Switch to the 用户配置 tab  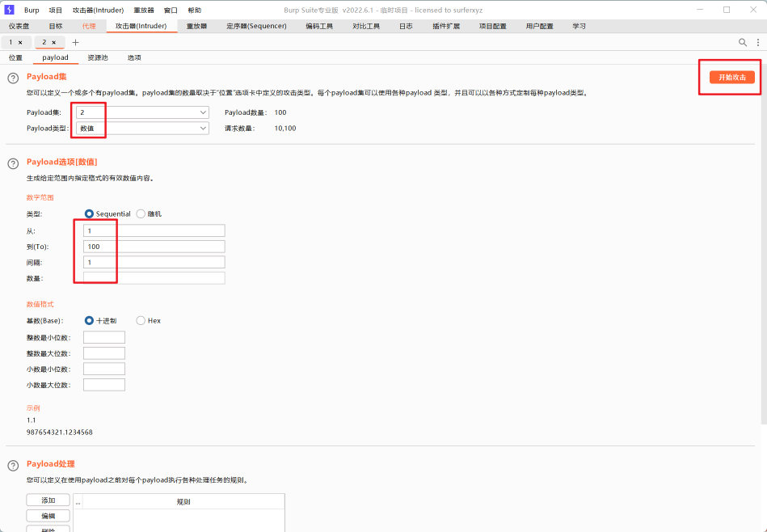click(540, 27)
